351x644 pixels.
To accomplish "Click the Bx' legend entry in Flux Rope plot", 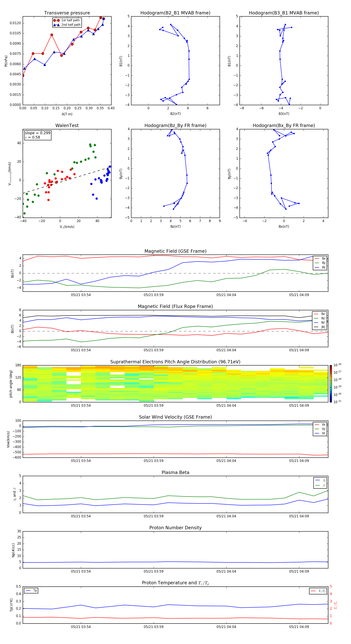I will 320,314.
